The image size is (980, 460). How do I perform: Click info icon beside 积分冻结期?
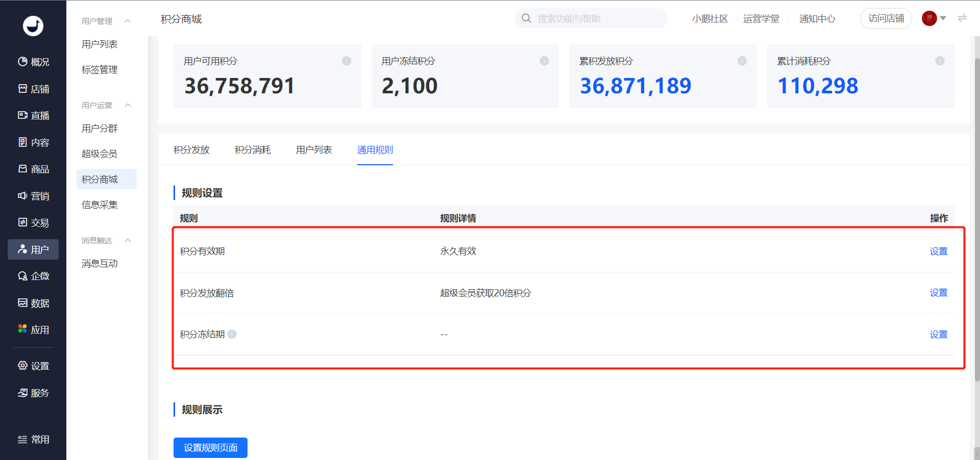coord(232,334)
